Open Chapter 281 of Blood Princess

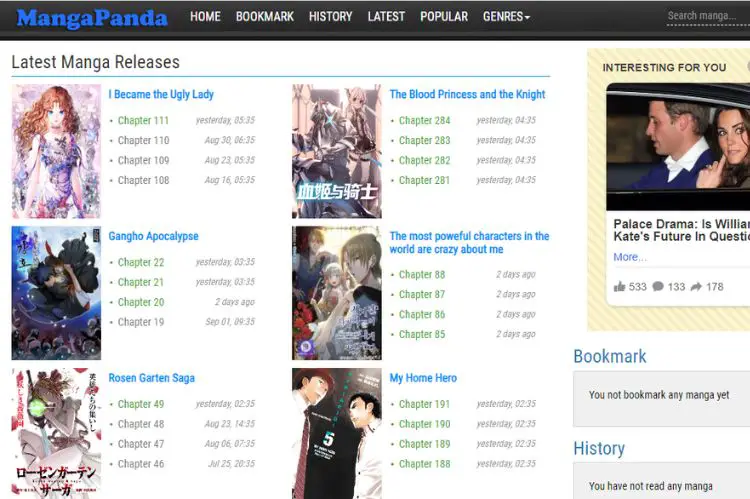click(x=425, y=180)
